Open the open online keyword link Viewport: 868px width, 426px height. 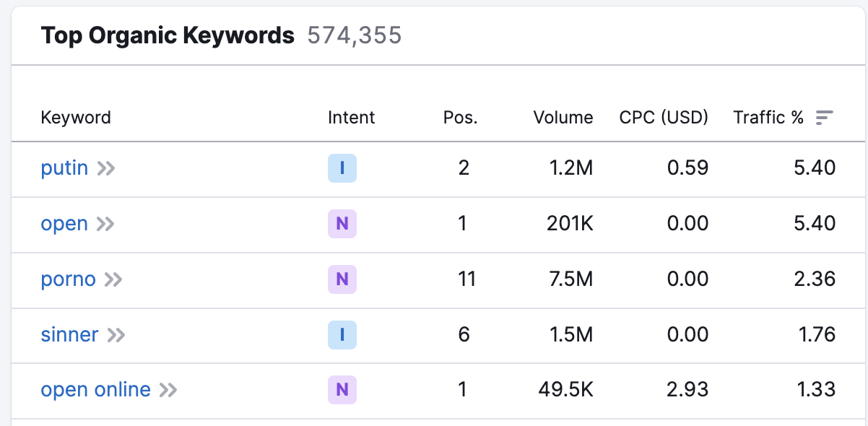[95, 391]
